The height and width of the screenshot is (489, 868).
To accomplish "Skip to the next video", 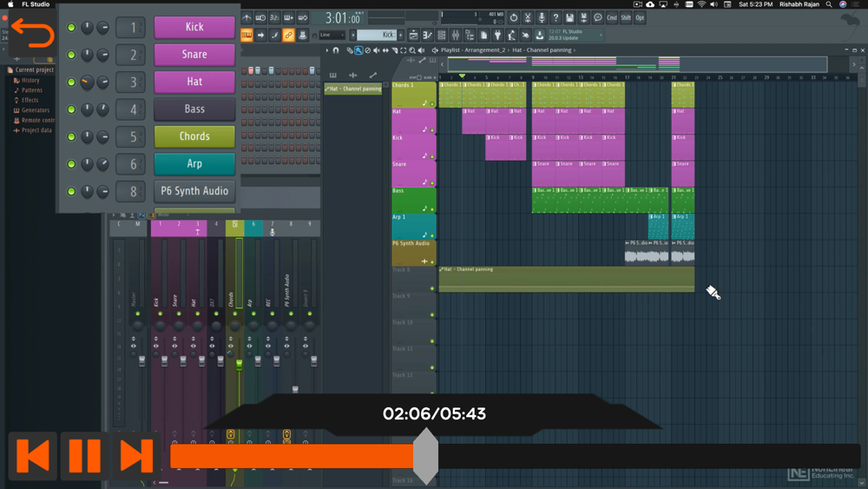I will tap(136, 456).
